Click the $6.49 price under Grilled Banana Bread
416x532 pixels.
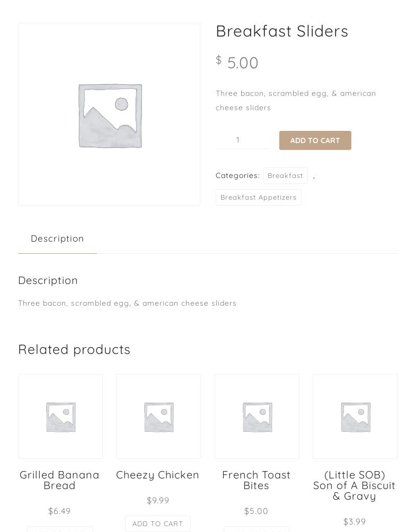click(x=59, y=511)
